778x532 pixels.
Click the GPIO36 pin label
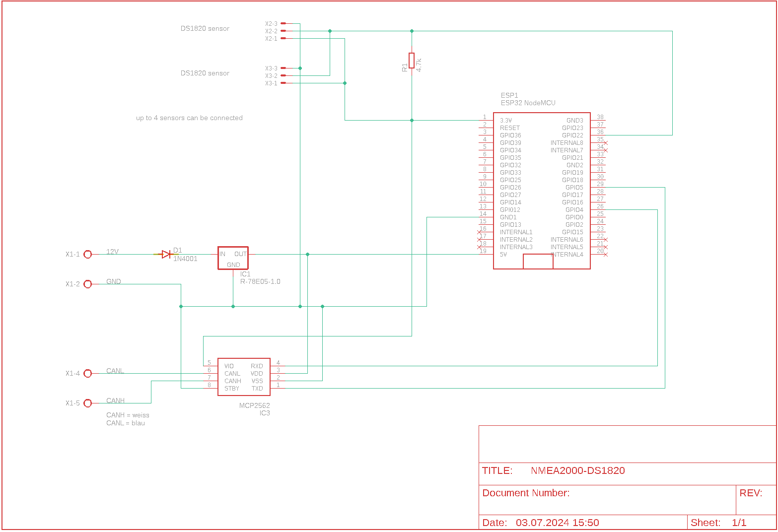pyautogui.click(x=510, y=135)
